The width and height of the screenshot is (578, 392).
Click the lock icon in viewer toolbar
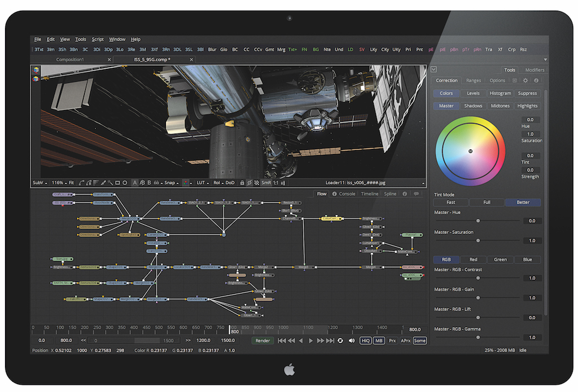(242, 183)
